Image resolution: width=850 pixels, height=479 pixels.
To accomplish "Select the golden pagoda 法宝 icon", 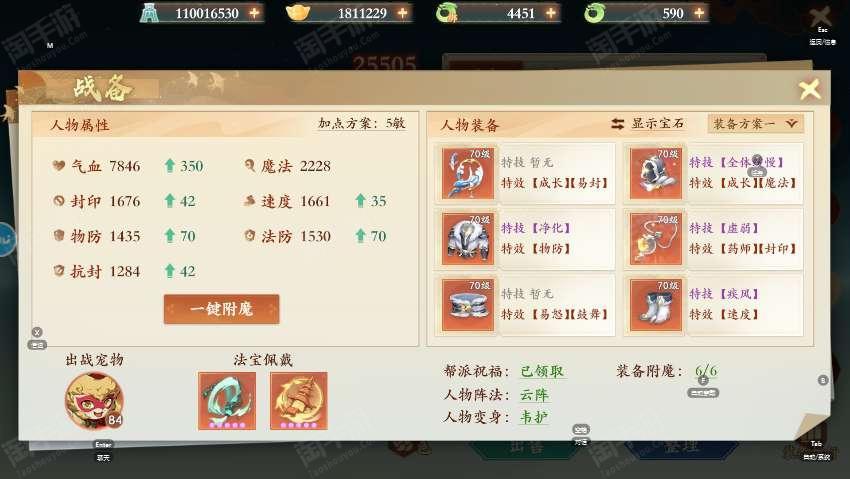I will [299, 401].
